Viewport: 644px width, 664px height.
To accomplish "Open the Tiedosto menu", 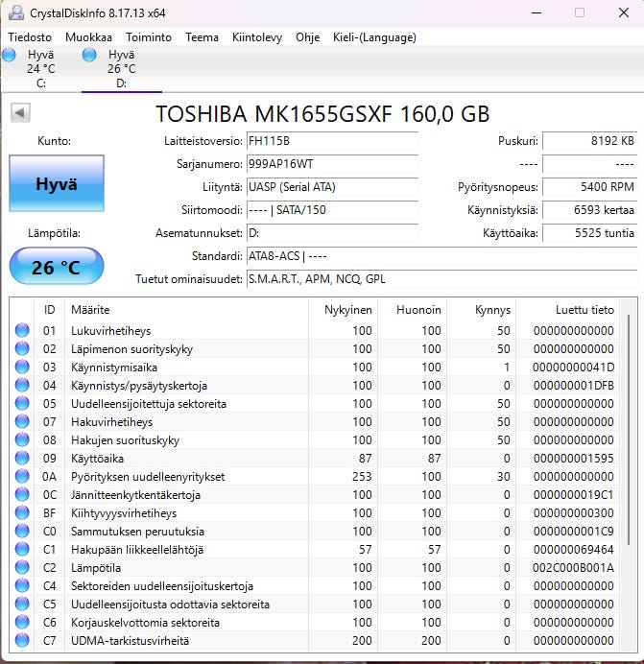I will point(30,37).
